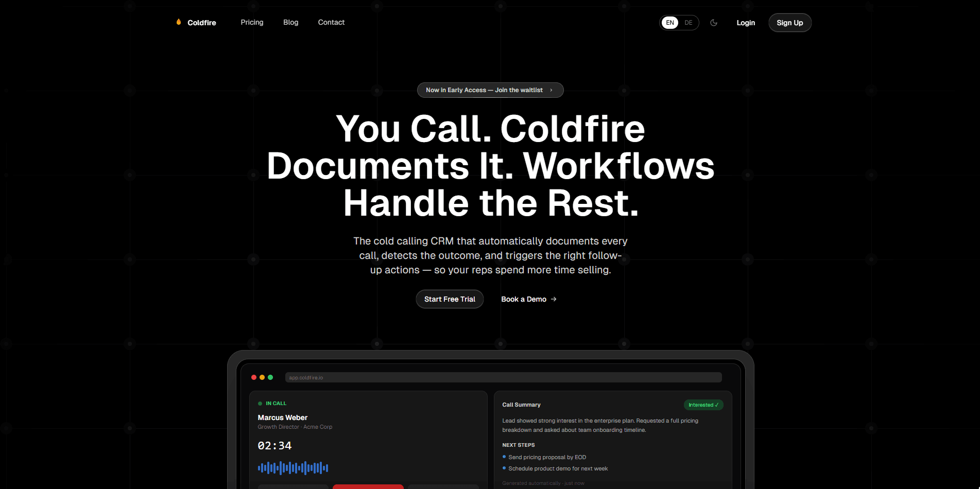Toggle the Interested status badge
980x489 pixels.
click(x=703, y=405)
